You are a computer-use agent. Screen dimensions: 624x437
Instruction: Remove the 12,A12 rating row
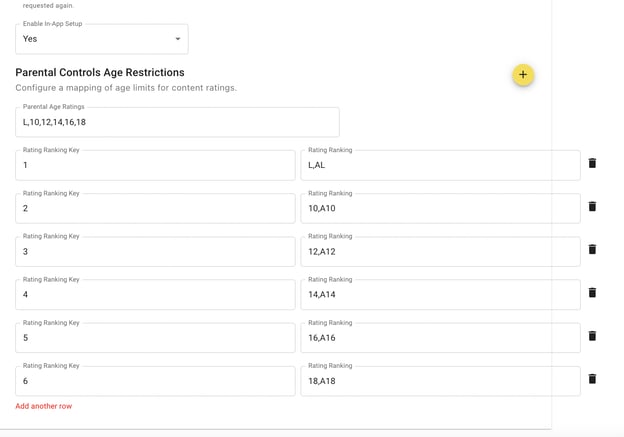592,249
